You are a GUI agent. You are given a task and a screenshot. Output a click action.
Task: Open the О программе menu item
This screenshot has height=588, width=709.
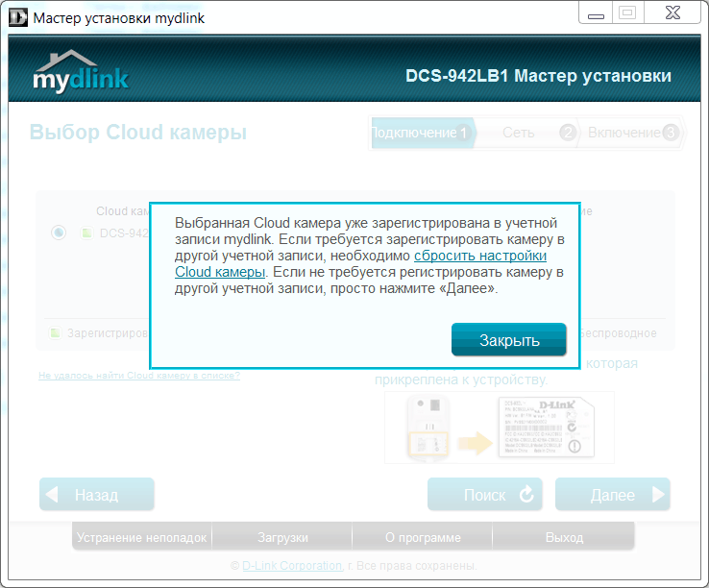pos(423,537)
